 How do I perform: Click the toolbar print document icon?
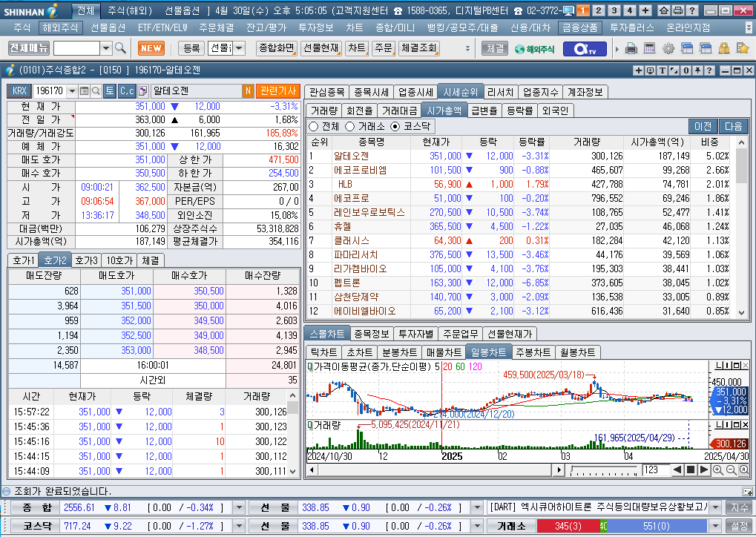[631, 48]
